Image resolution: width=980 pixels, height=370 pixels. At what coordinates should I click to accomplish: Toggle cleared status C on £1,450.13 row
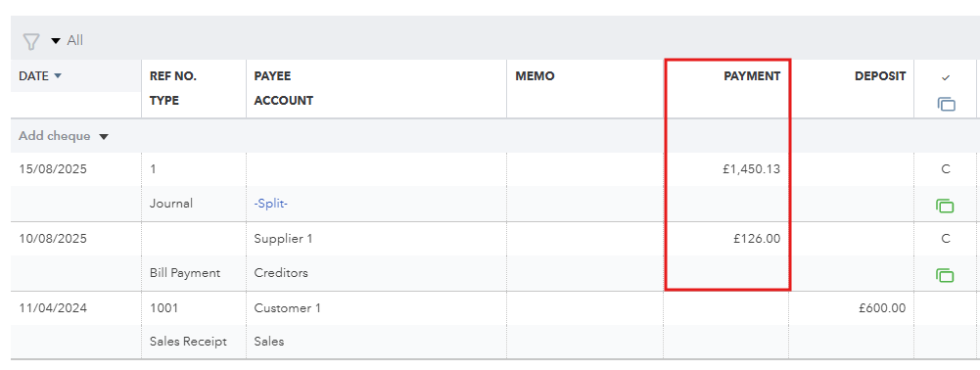945,168
